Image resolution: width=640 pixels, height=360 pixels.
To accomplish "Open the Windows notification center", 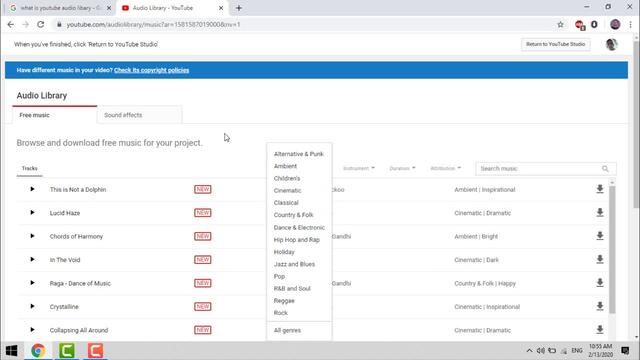I will 625,351.
